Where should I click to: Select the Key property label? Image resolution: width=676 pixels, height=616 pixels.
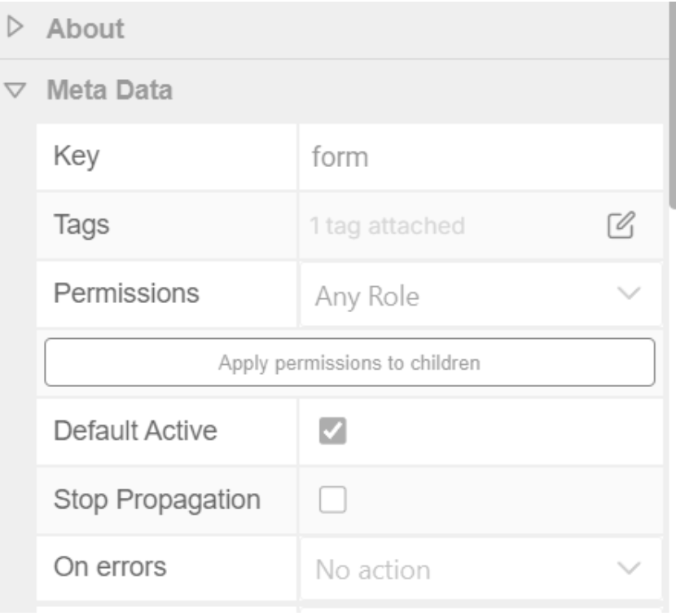click(77, 156)
